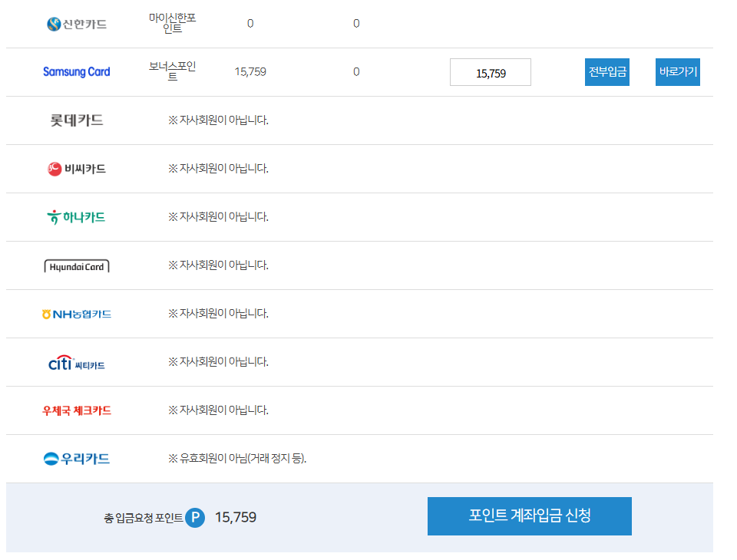Click the 총 입금요청 포인트 label
This screenshot has height=560, width=737.
(144, 518)
